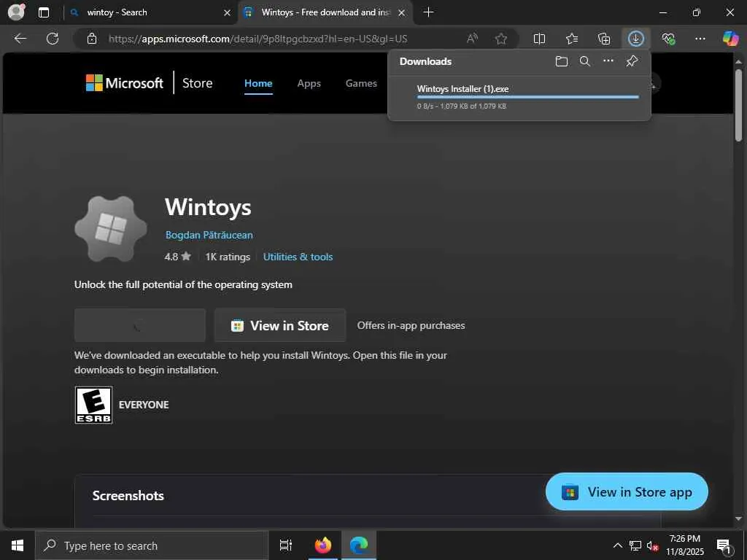Open the notification center icon

tap(724, 545)
